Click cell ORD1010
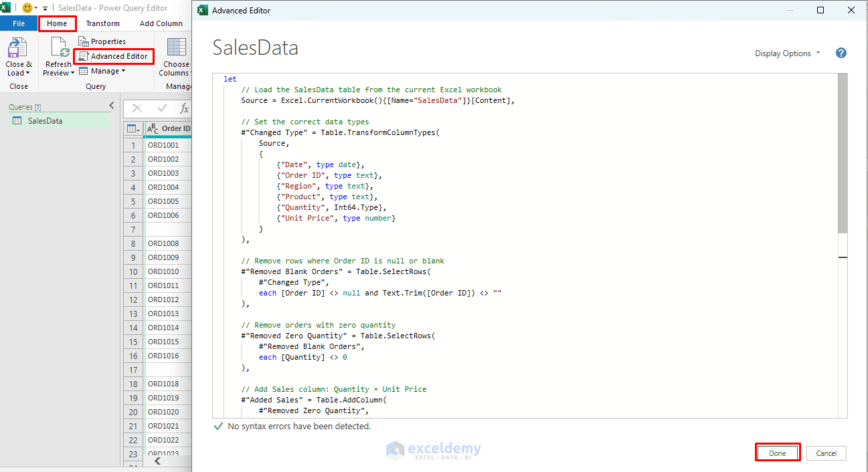 click(x=167, y=271)
